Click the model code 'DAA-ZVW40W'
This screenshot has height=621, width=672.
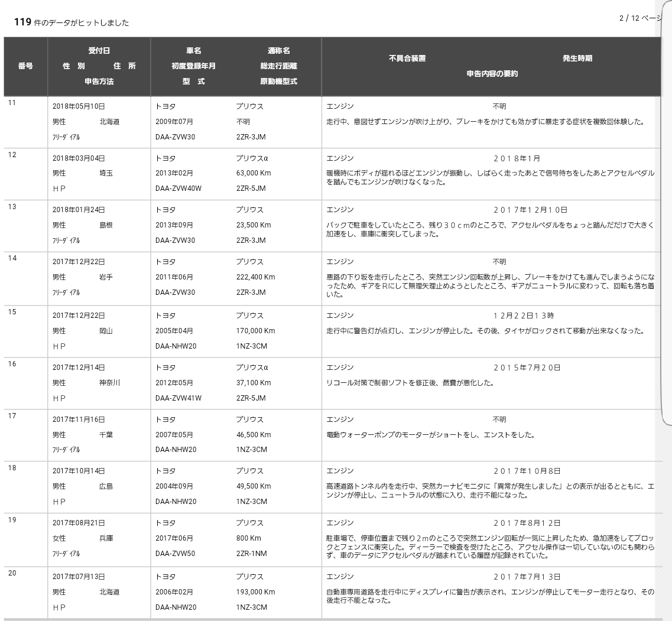178,188
